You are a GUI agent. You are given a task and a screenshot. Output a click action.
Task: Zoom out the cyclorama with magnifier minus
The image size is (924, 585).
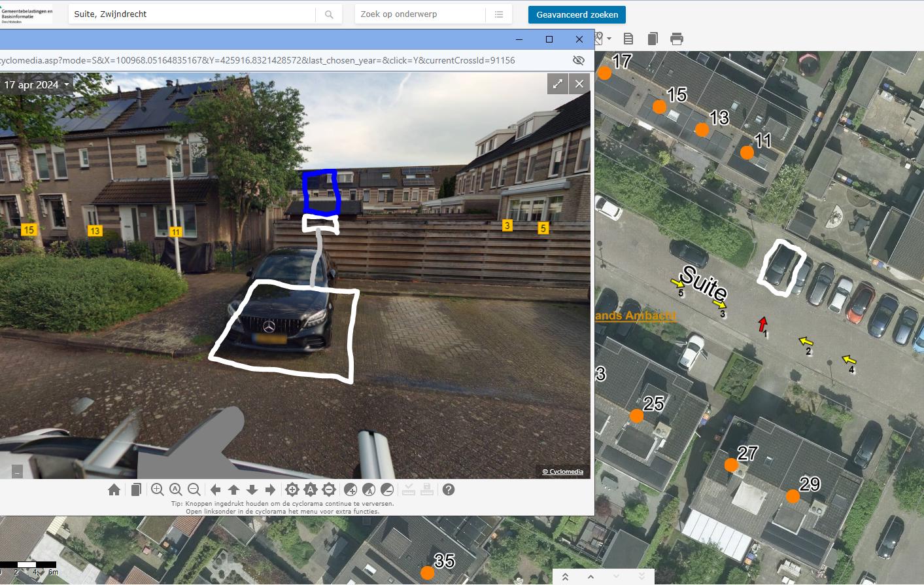pos(194,489)
